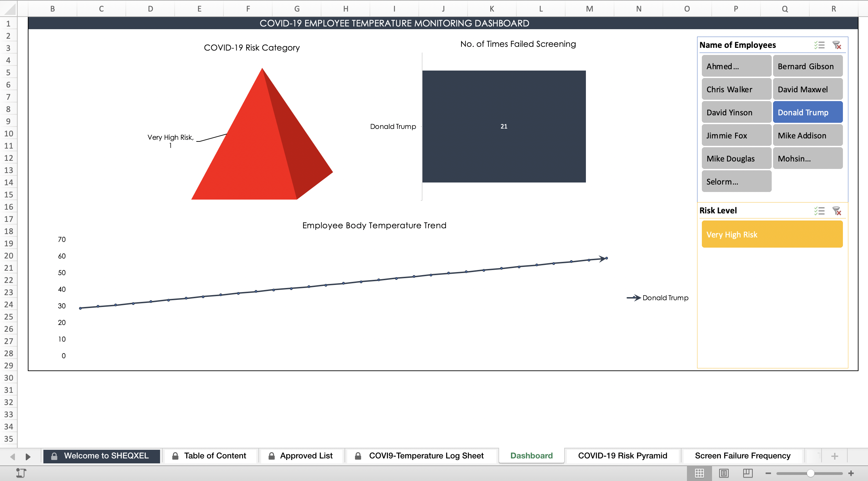Switch to Normal view icon

(x=699, y=473)
